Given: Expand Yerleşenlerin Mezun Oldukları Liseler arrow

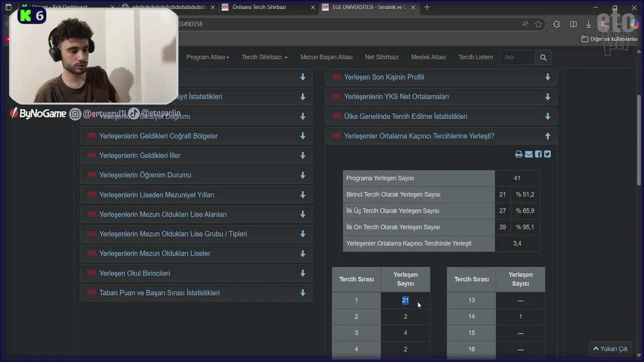Looking at the screenshot, I should tap(303, 254).
